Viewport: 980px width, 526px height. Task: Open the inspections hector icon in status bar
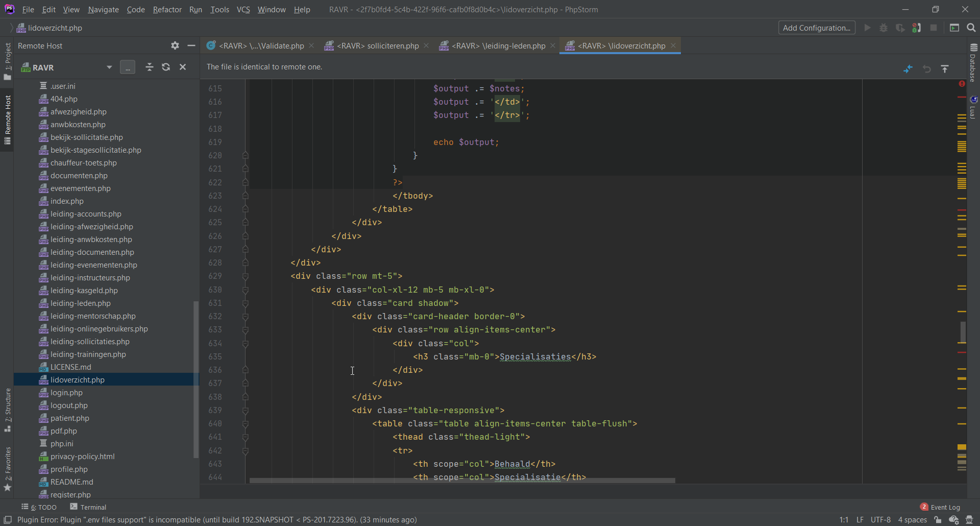click(x=969, y=520)
